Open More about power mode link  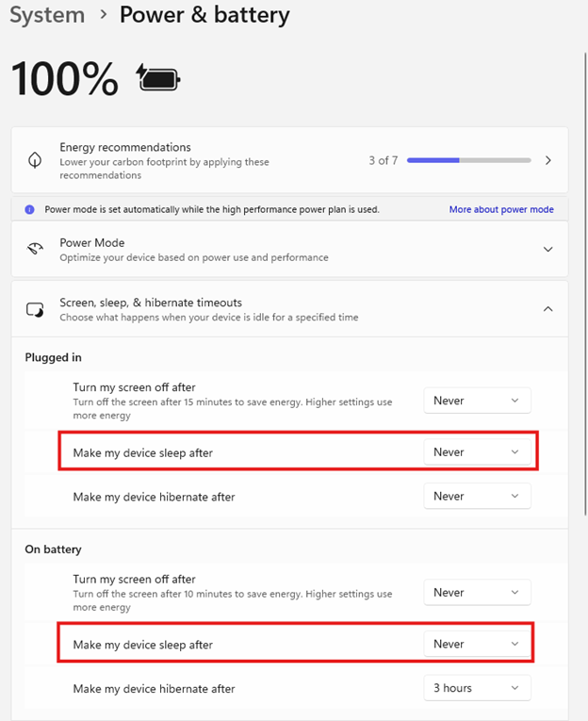(x=501, y=209)
